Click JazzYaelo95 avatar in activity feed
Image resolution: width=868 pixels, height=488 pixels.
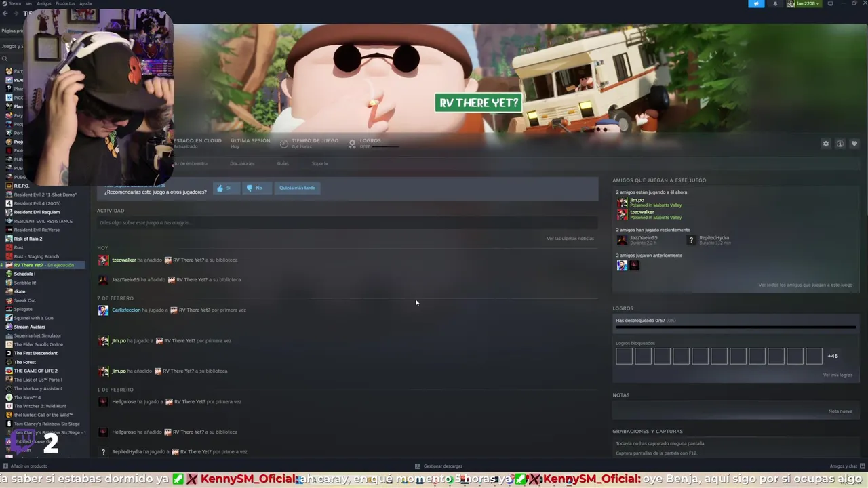click(103, 280)
